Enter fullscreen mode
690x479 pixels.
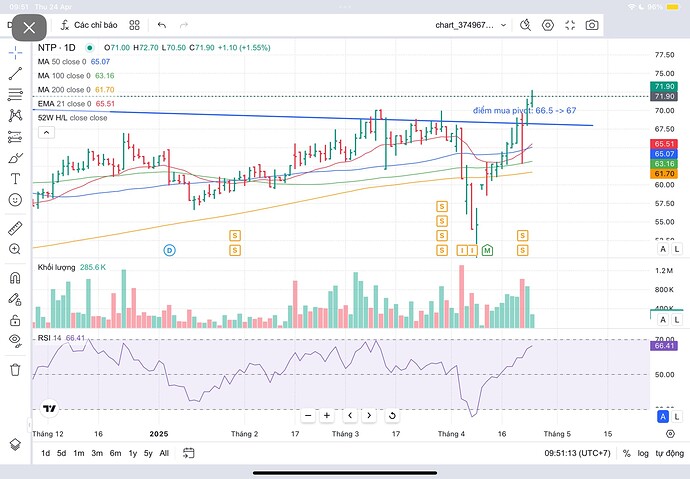click(570, 25)
